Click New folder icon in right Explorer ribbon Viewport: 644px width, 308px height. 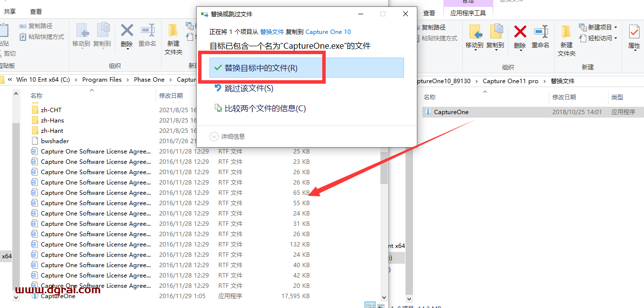(566, 32)
